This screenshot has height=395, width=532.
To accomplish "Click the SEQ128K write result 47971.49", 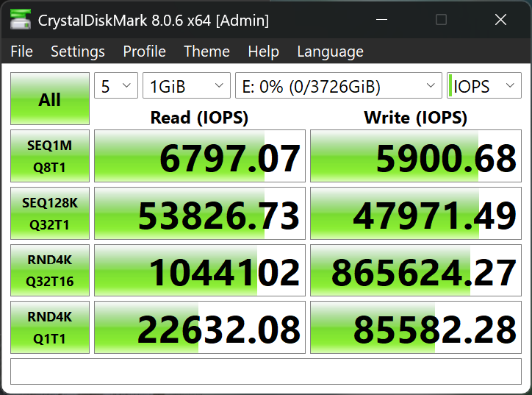I will (x=416, y=213).
